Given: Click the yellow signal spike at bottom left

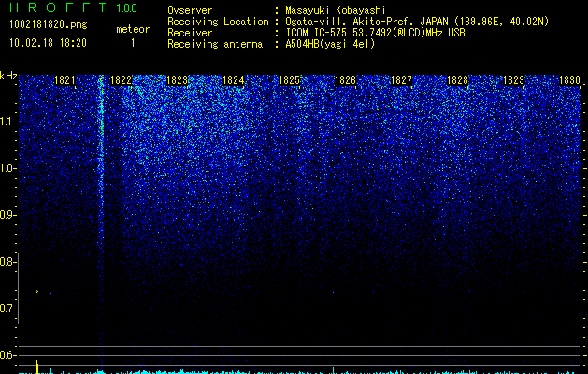Looking at the screenshot, I should click(36, 367).
